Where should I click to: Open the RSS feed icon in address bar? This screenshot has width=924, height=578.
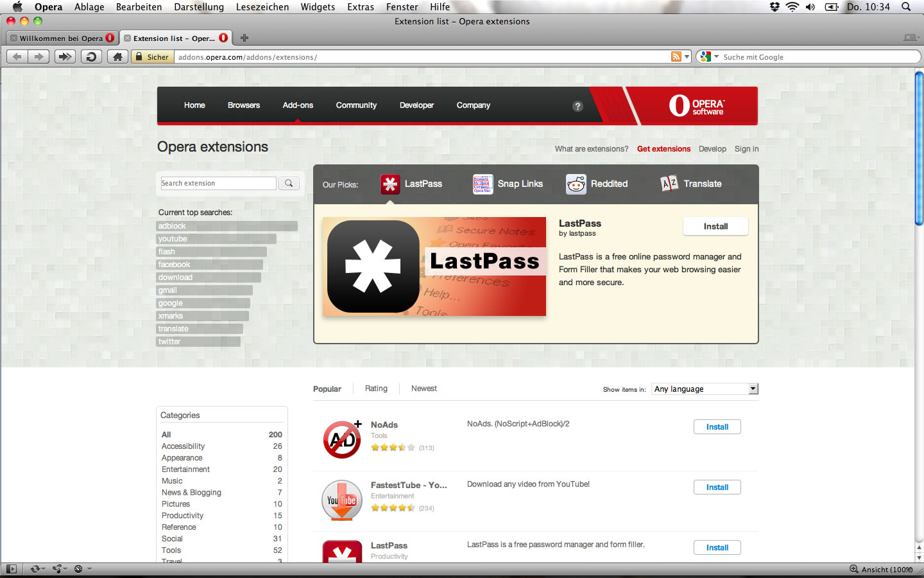[676, 57]
